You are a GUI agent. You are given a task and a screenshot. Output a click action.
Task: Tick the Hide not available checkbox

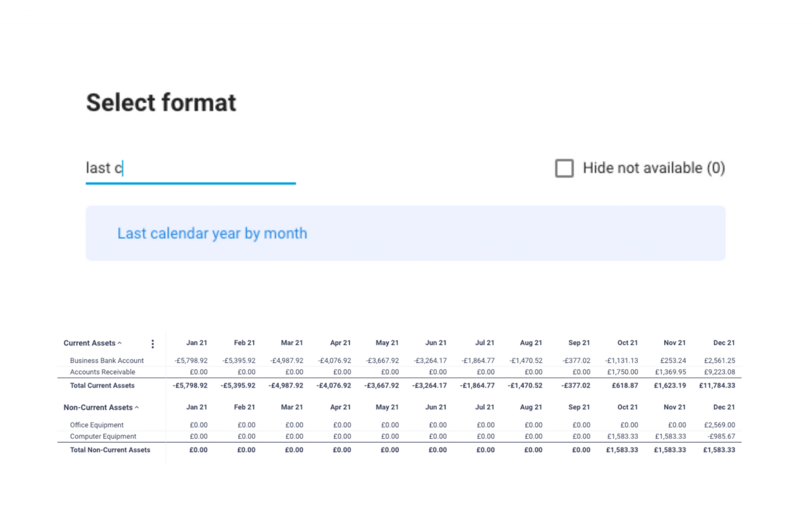click(x=564, y=168)
